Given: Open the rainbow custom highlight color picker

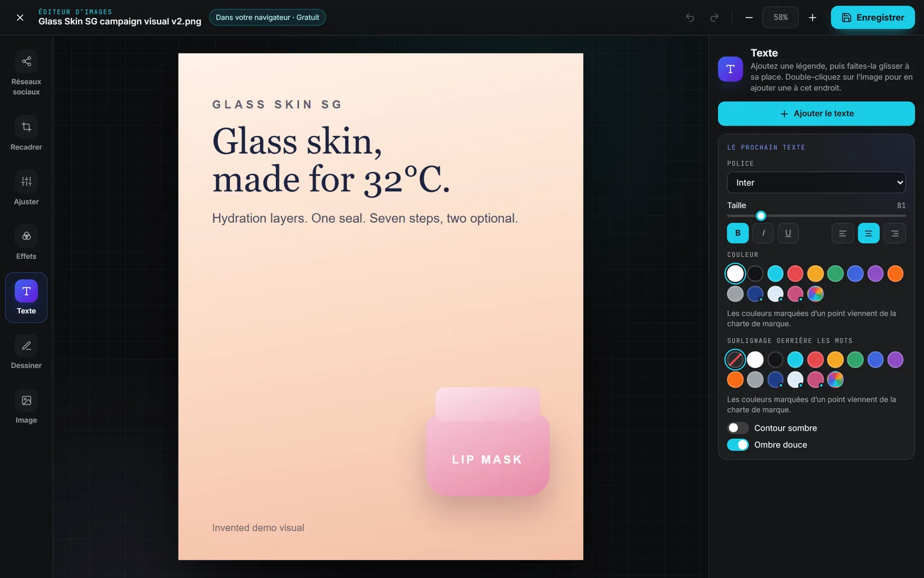Looking at the screenshot, I should [x=835, y=379].
